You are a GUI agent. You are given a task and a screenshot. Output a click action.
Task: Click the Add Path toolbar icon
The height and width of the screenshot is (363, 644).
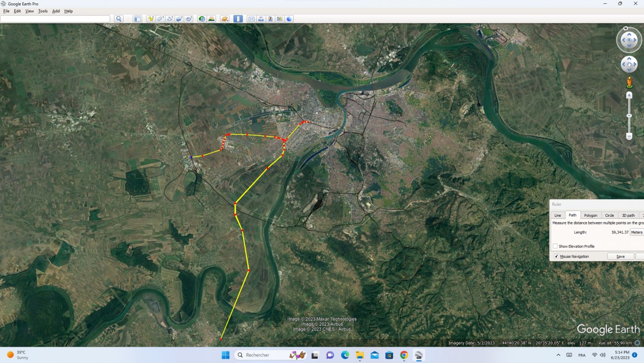170,19
